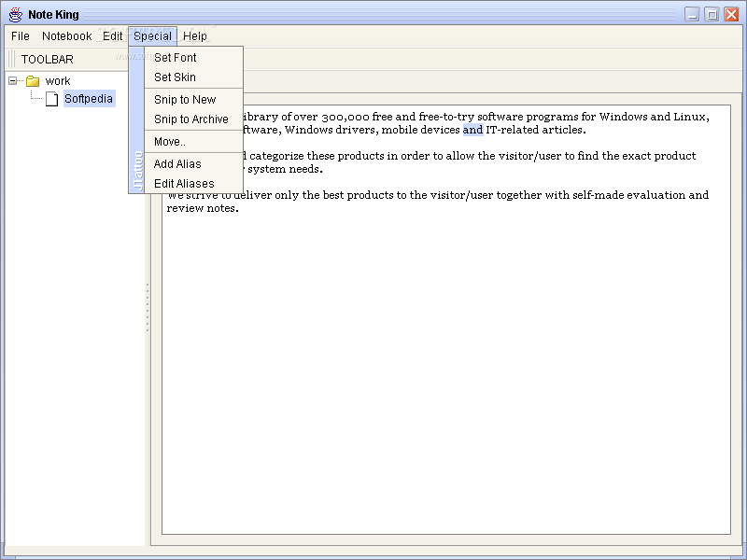Click the work folder icon
This screenshot has width=747, height=560.
(33, 81)
